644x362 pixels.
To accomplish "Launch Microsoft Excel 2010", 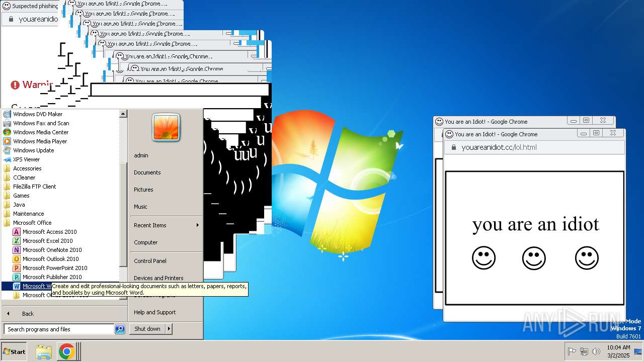I will 47,241.
